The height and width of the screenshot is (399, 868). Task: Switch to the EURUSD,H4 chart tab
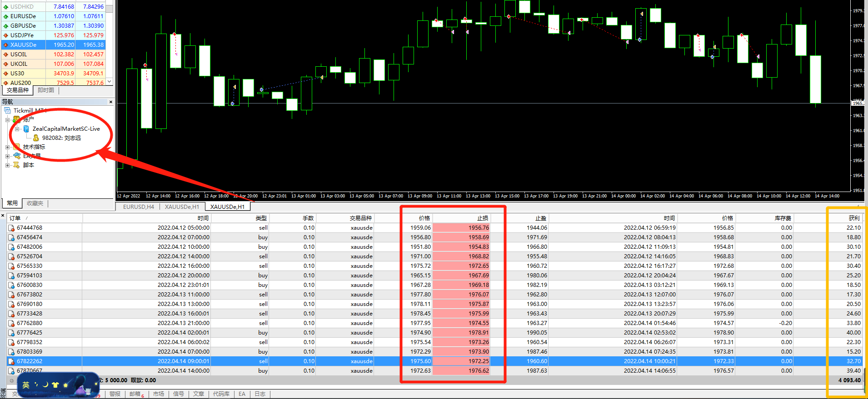139,207
